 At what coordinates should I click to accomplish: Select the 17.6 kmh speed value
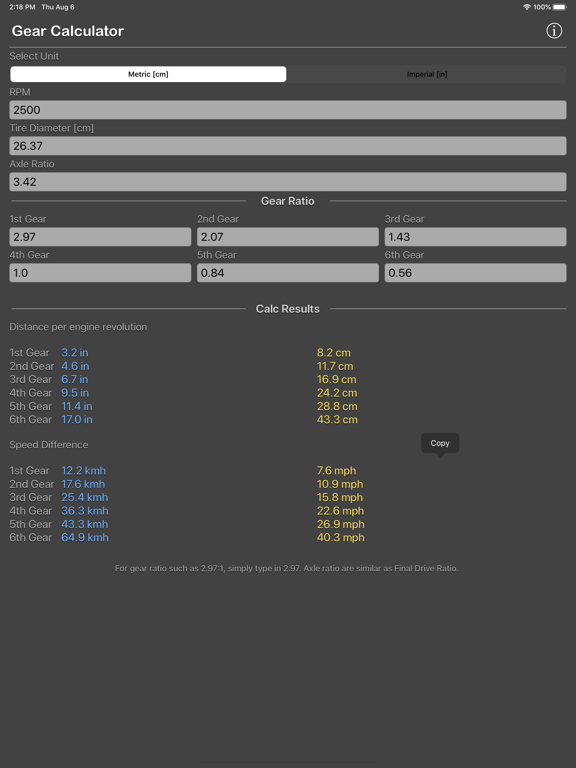pyautogui.click(x=83, y=484)
